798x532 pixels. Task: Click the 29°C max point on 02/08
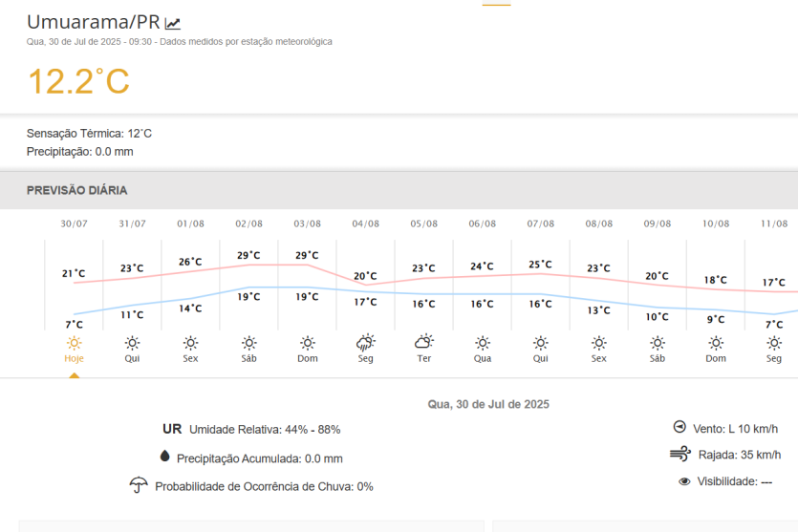[x=248, y=255]
